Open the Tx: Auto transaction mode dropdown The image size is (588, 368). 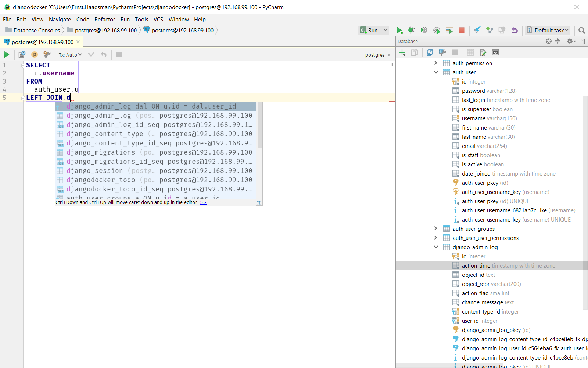point(70,55)
